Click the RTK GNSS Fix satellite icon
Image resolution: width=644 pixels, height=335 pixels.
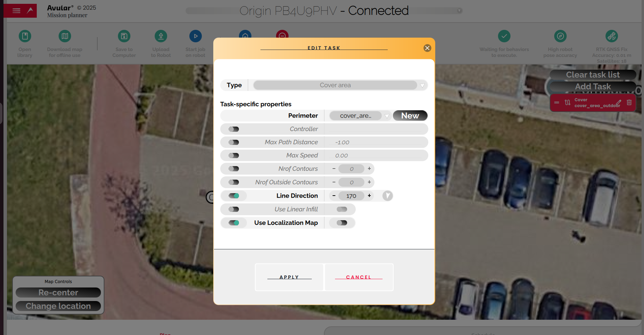tap(612, 36)
